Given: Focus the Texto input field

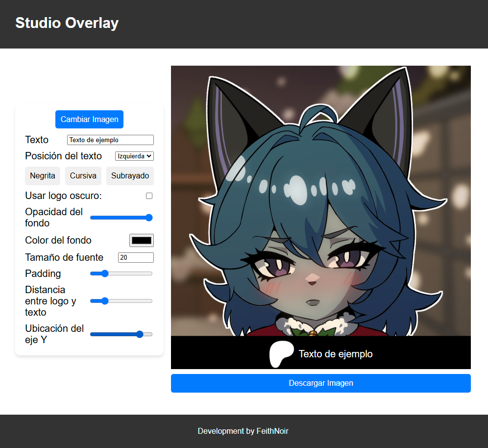Looking at the screenshot, I should (x=110, y=140).
